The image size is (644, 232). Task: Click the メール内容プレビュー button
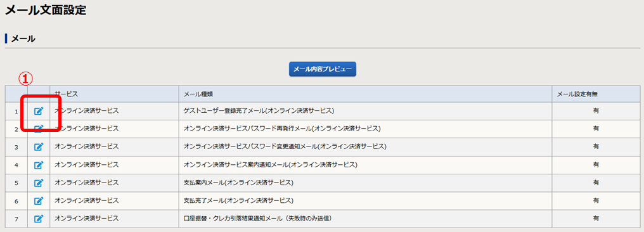(x=323, y=69)
